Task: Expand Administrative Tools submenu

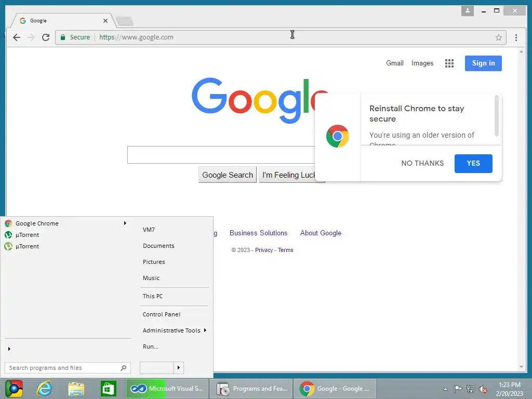Action: pyautogui.click(x=175, y=330)
